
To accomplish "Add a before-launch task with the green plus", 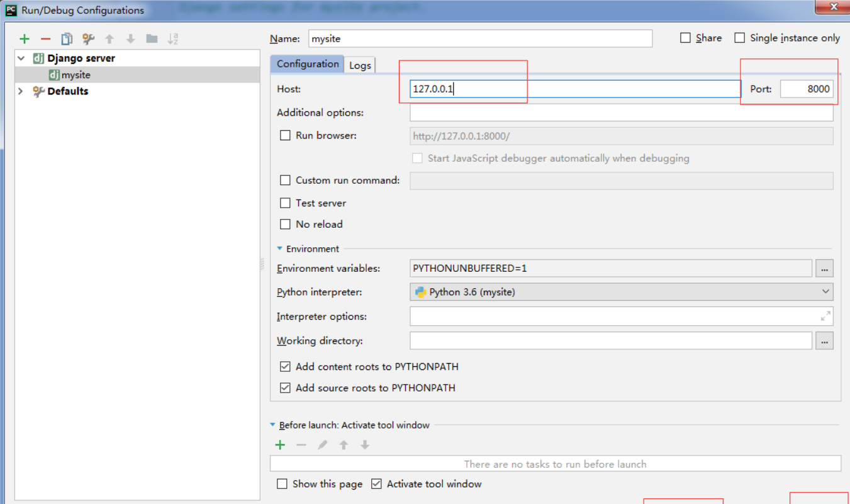I will [280, 445].
